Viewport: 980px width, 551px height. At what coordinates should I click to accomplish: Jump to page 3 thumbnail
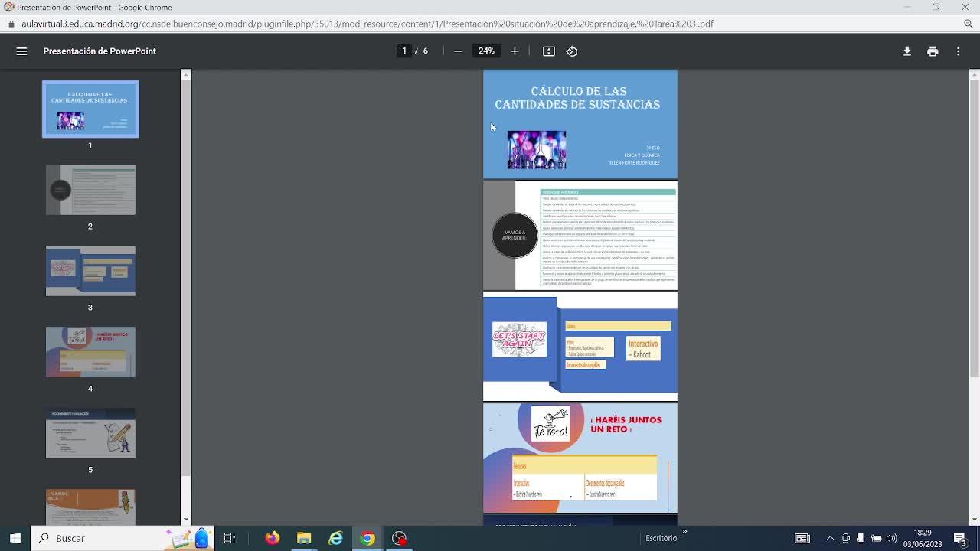[x=90, y=271]
